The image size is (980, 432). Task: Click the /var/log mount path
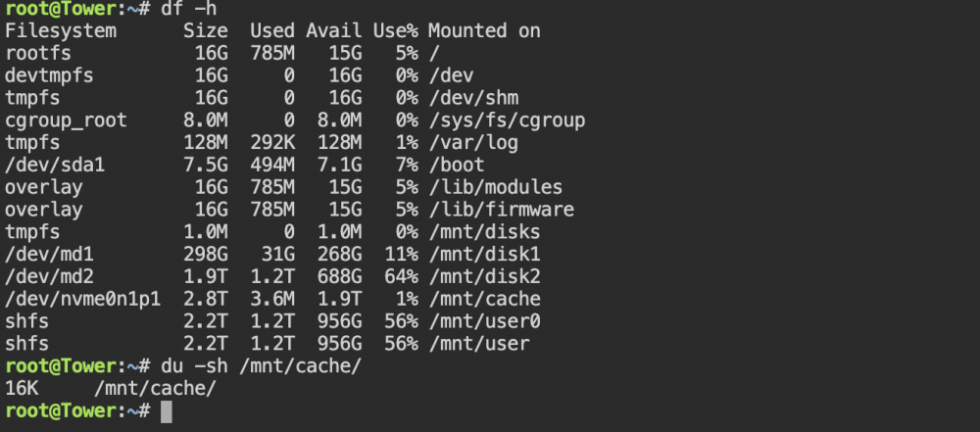click(473, 143)
